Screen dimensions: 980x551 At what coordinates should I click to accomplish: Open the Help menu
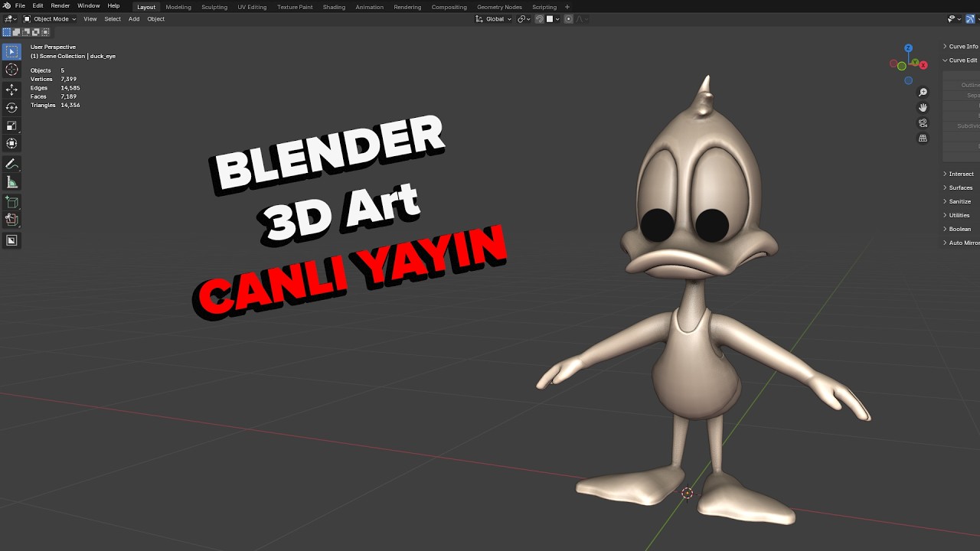[113, 6]
